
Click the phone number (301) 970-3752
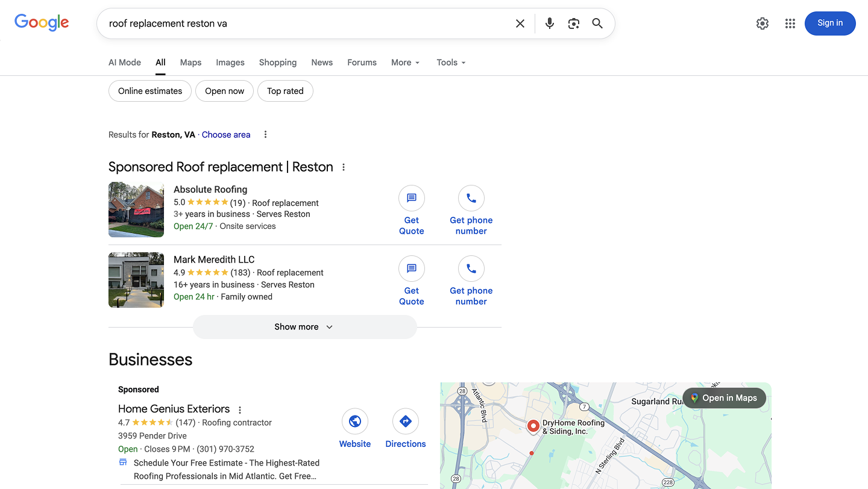pos(224,449)
